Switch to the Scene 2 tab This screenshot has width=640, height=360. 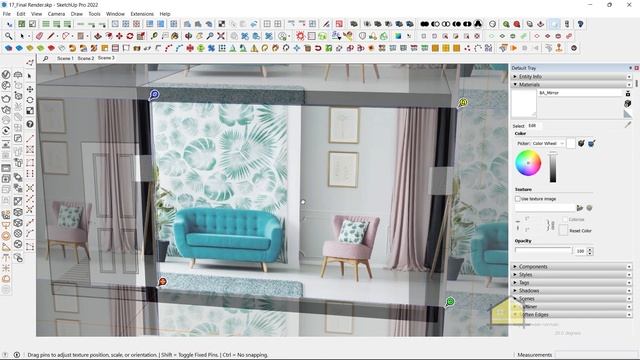tap(86, 58)
